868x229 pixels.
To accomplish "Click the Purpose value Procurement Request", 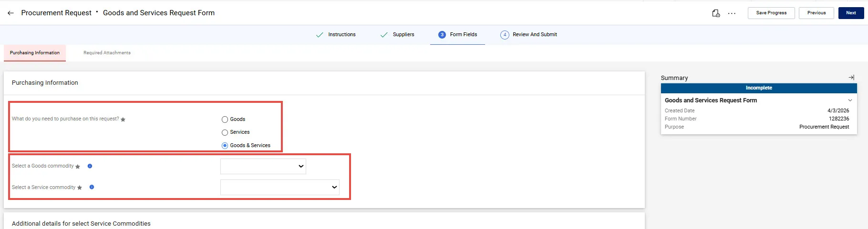I will coord(824,127).
